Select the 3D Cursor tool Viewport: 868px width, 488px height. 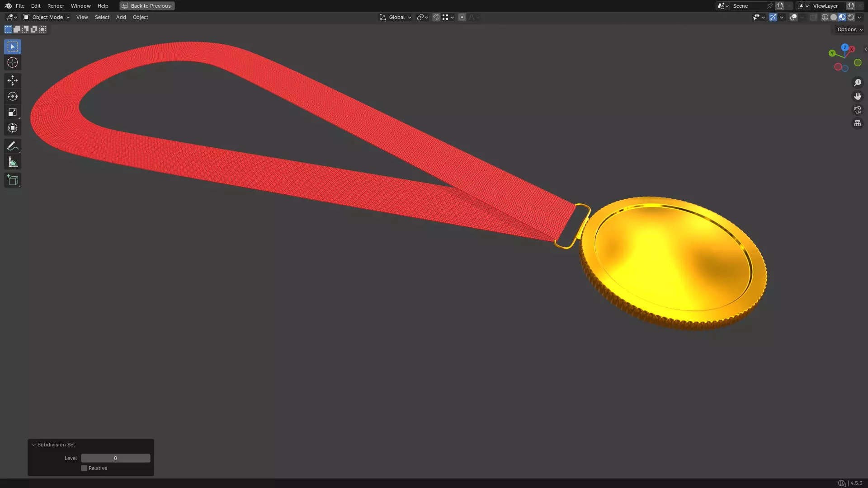point(13,62)
